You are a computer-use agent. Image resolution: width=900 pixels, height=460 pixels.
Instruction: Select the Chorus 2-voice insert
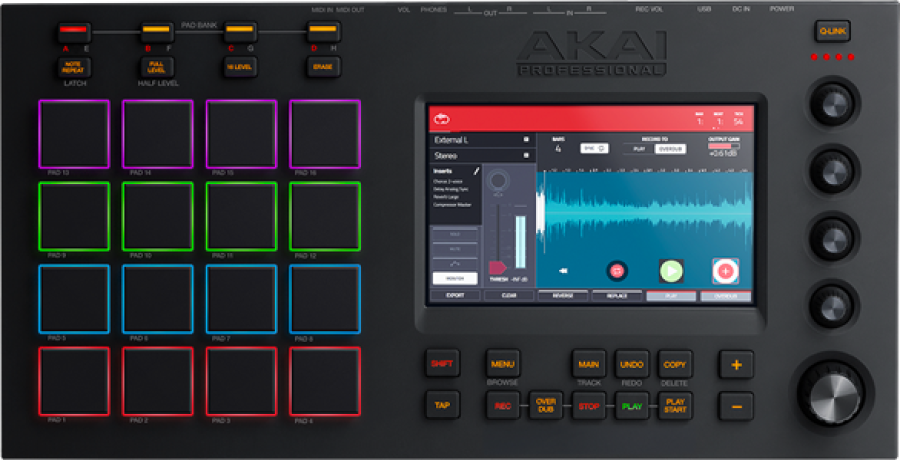pyautogui.click(x=449, y=181)
